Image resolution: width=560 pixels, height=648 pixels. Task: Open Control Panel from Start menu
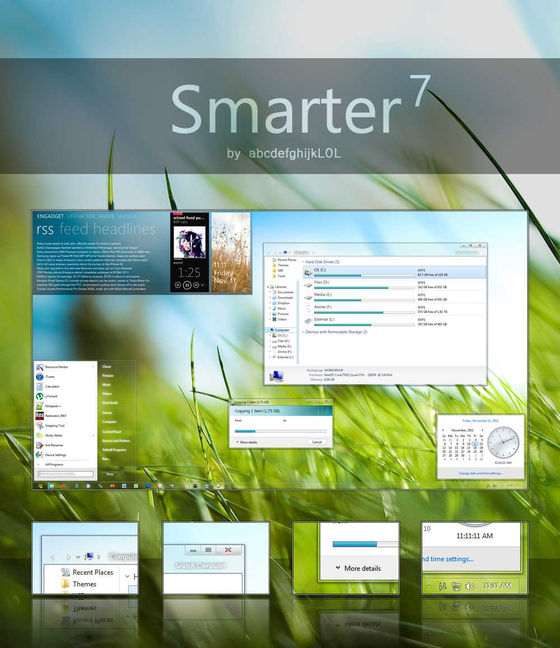pos(112,431)
